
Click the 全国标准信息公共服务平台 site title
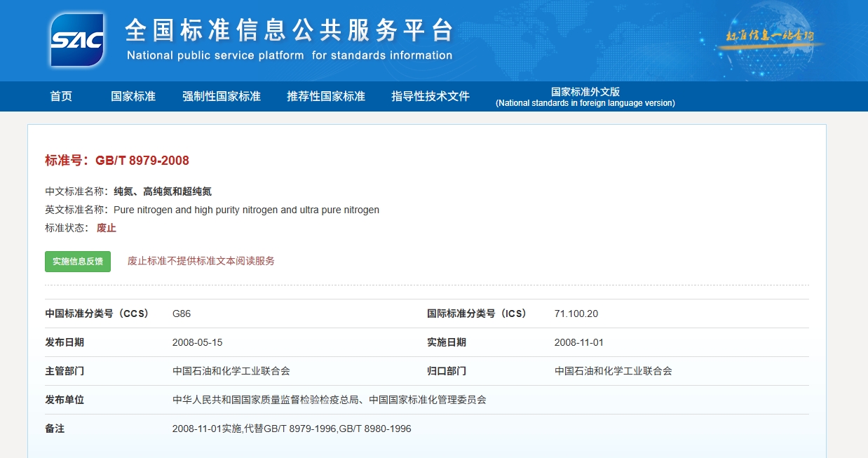click(290, 30)
